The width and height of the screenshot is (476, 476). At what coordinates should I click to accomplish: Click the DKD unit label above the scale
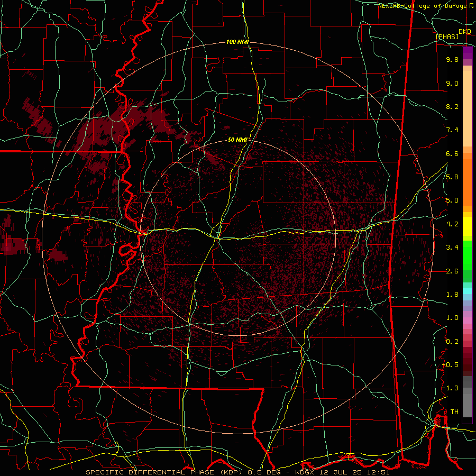point(465,32)
